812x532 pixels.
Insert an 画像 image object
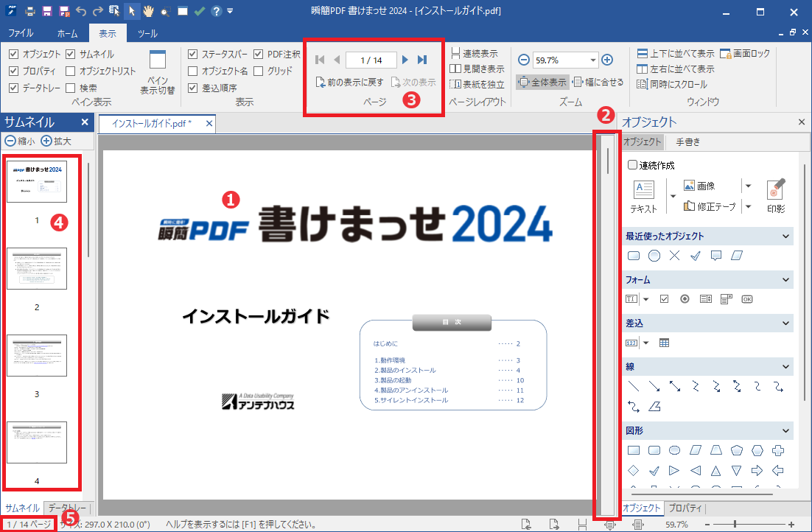[699, 186]
